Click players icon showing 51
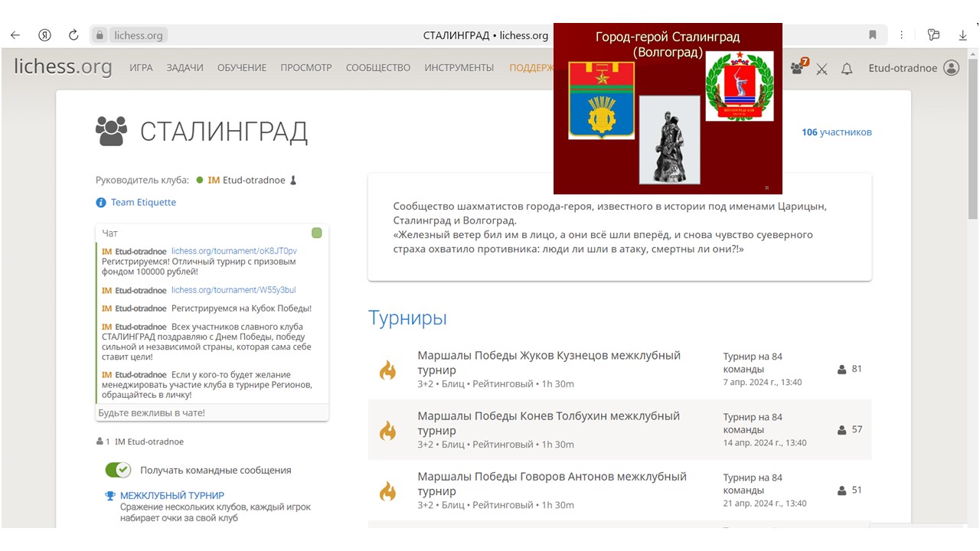980x551 pixels. (x=842, y=490)
